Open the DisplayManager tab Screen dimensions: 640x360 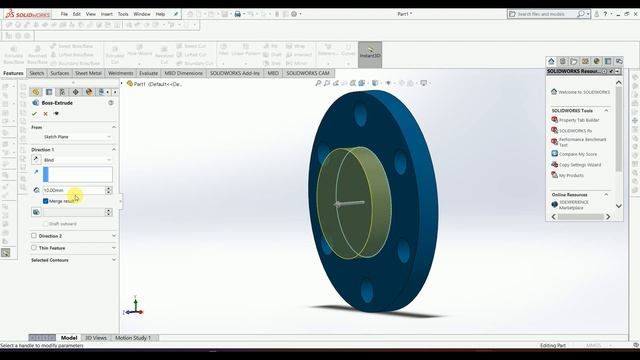pos(89,92)
